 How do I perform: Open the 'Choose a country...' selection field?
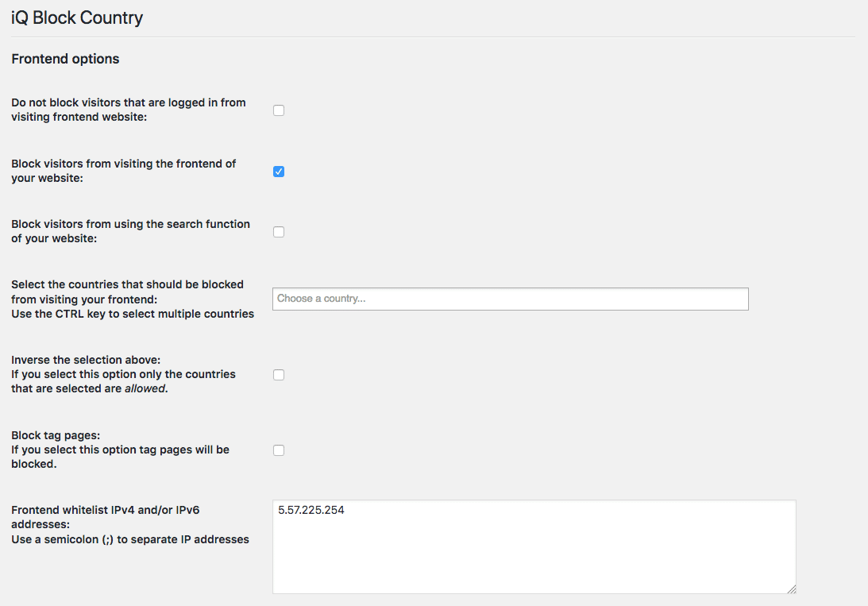tap(511, 299)
